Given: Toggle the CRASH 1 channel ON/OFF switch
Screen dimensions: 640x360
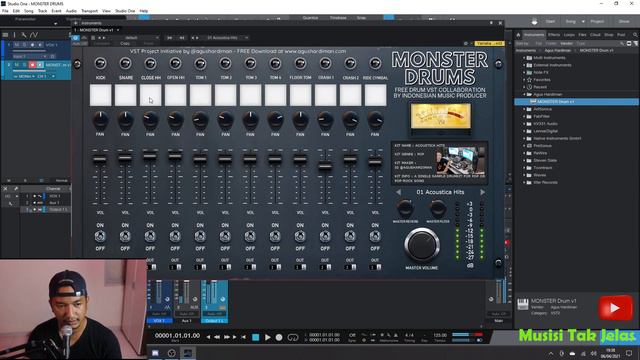Looking at the screenshot, I should [x=325, y=236].
